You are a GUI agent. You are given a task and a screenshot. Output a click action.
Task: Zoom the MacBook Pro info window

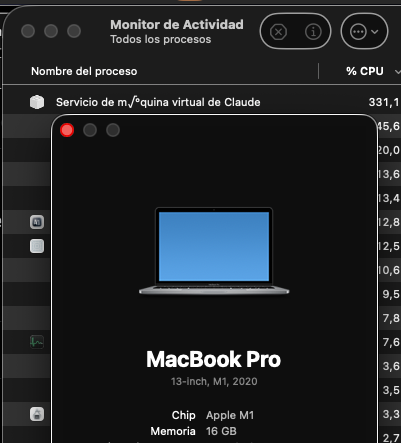tap(113, 130)
